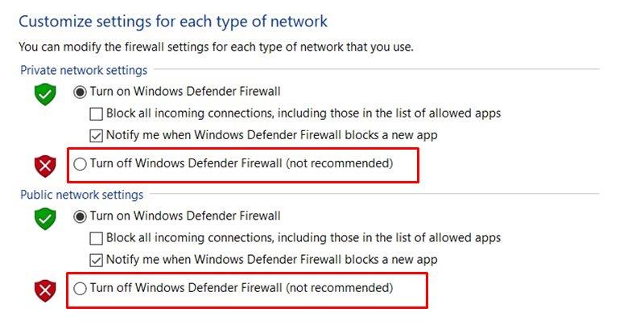The image size is (644, 325).
Task: Click the Public network settings section label
Action: (x=82, y=195)
